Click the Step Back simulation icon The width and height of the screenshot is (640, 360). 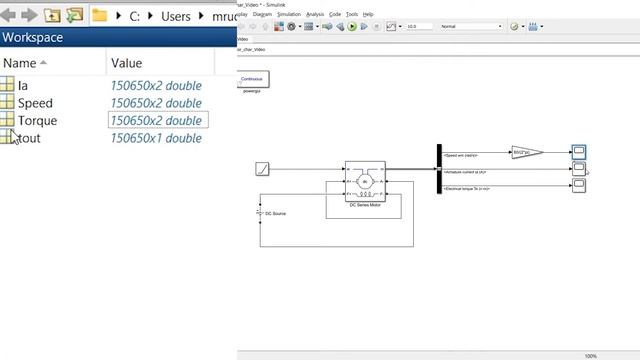[340, 27]
